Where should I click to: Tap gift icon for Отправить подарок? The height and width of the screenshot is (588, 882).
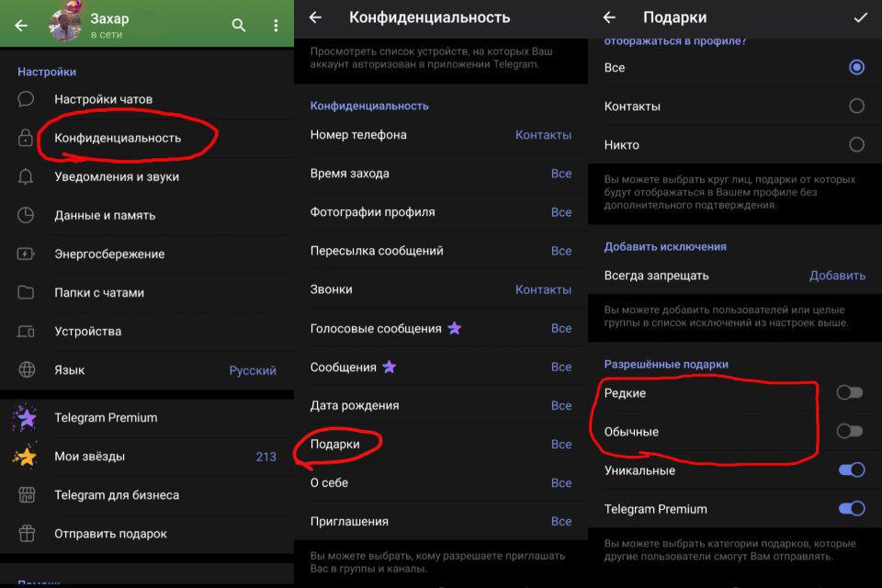coord(27,534)
